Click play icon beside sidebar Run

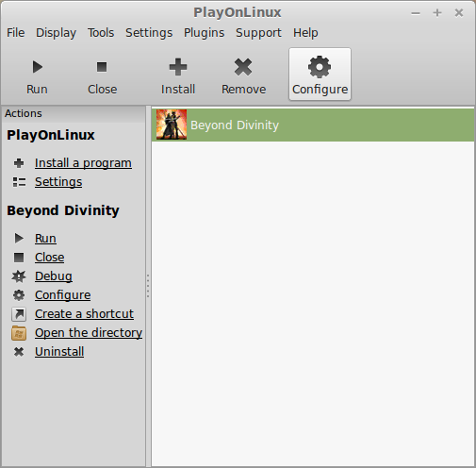pyautogui.click(x=19, y=239)
